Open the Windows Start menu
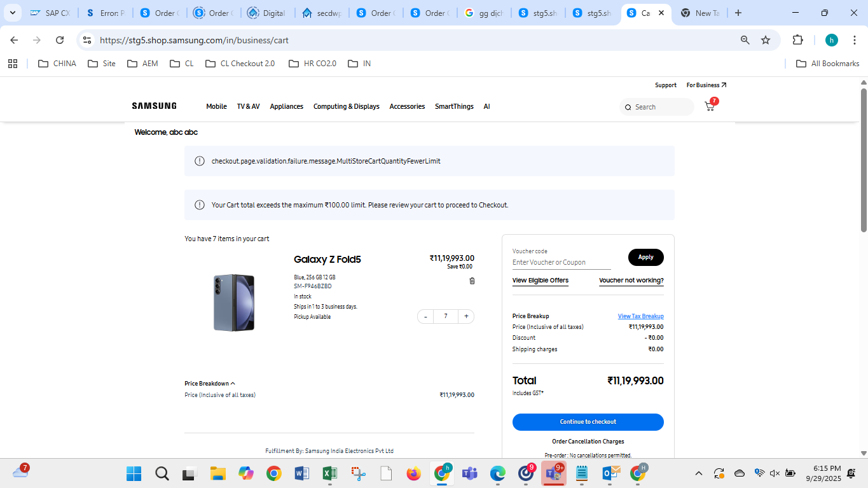 pos(134,473)
